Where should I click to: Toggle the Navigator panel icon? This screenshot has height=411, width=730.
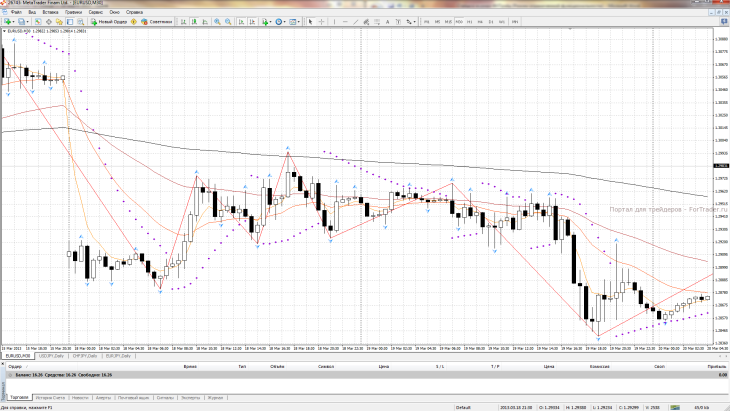point(59,21)
